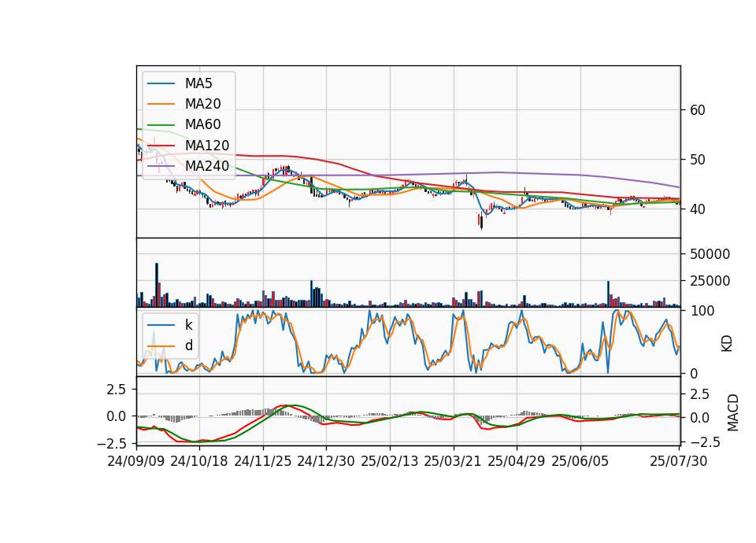The width and height of the screenshot is (756, 543).
Task: Click the lowest candlestick in April 2025
Action: [481, 222]
